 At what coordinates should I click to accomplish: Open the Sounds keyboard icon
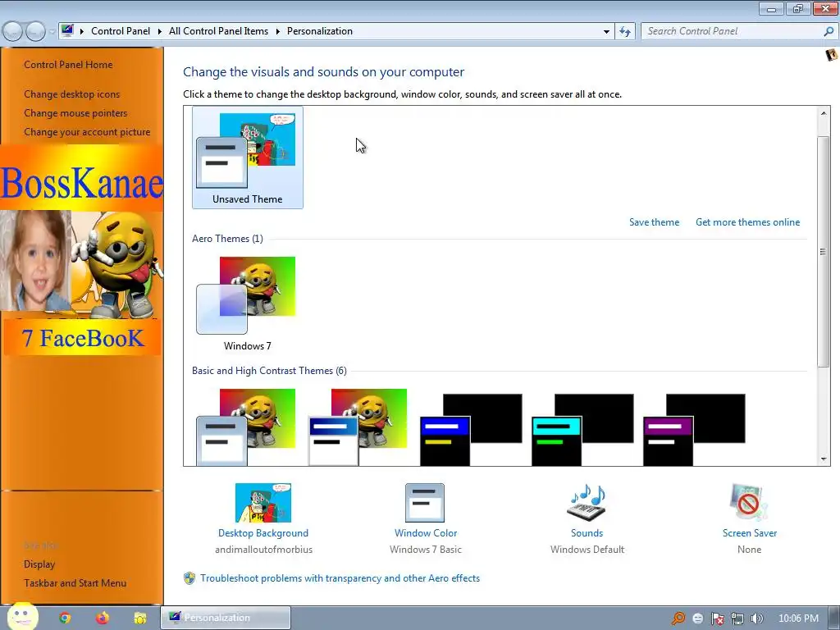587,503
